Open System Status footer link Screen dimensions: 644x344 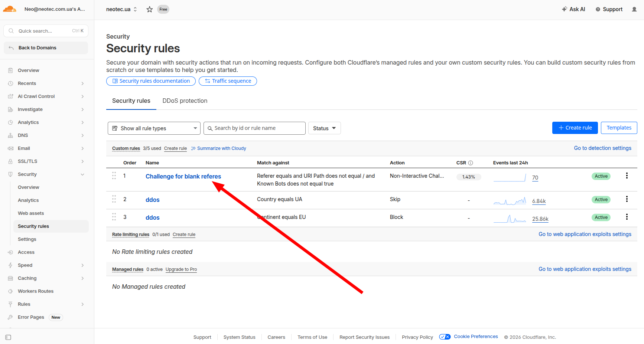pyautogui.click(x=239, y=337)
